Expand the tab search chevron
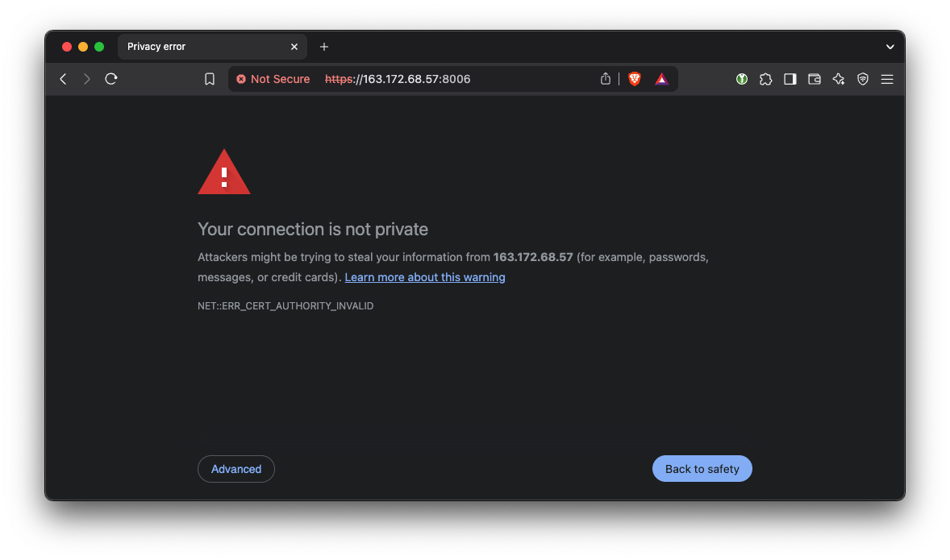Screen dimensions: 950x560 click(890, 47)
